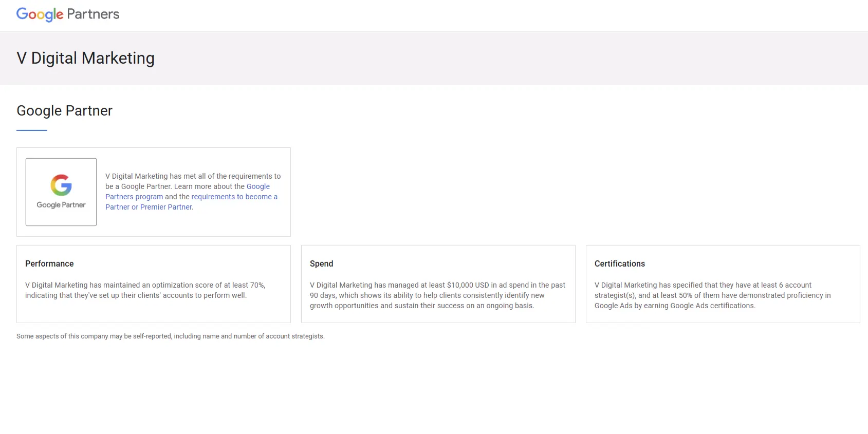Click the self-reported disclaimer footnote
This screenshot has height=434, width=868.
point(171,336)
